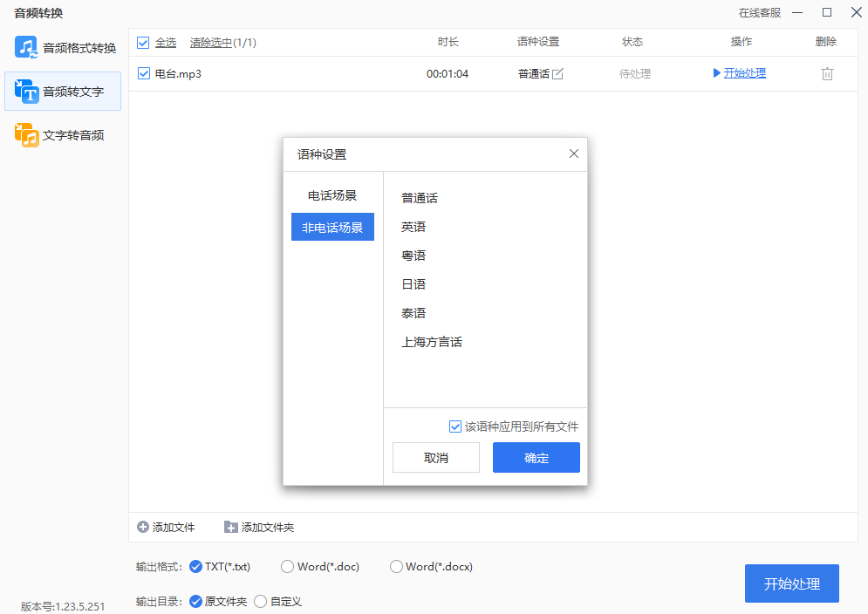Click the 清除选中 link
This screenshot has width=868, height=614.
click(211, 43)
